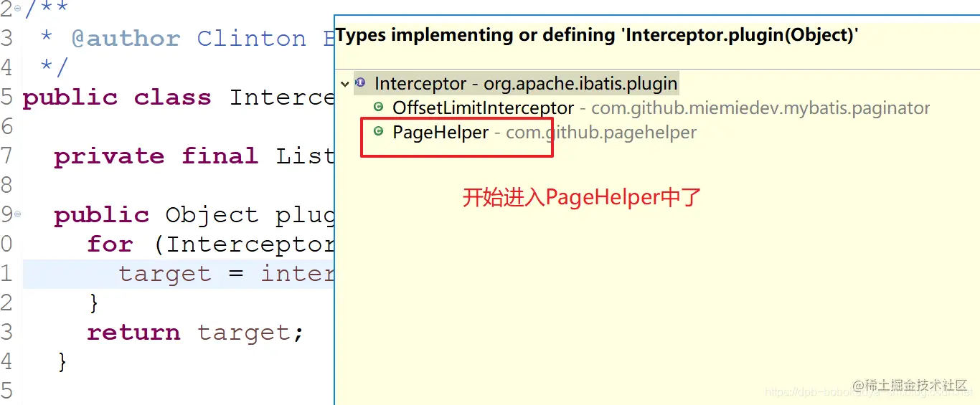Collapse the Javadoc comment fold marker
The image size is (980, 405).
tap(17, 8)
